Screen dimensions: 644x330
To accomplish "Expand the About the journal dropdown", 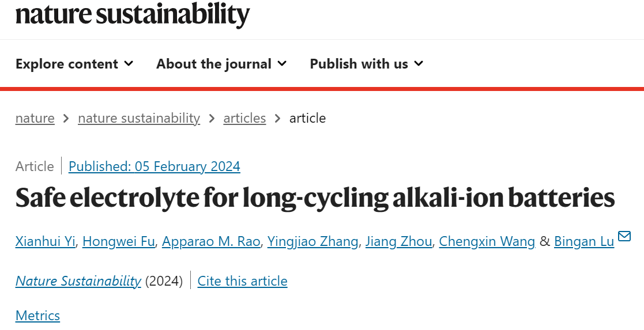I will [x=221, y=63].
